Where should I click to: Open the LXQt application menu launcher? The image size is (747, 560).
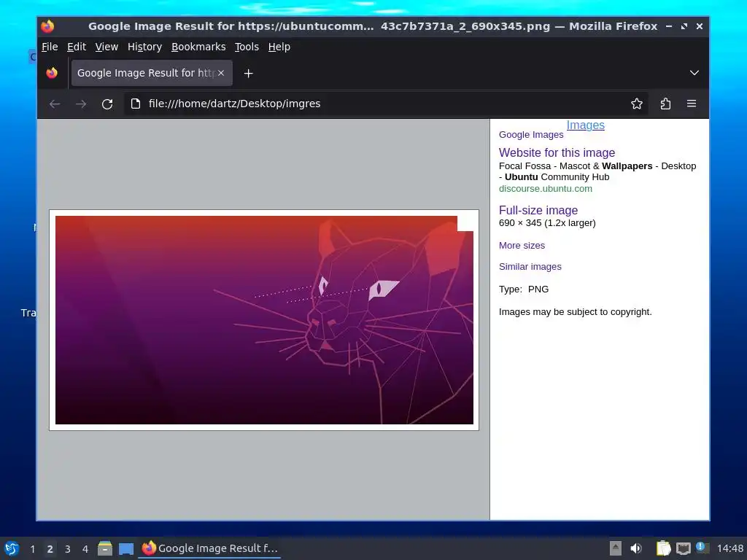pyautogui.click(x=12, y=548)
